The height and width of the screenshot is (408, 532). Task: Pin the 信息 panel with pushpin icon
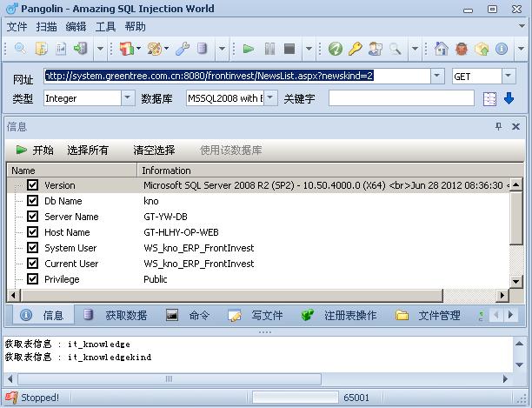[x=498, y=127]
